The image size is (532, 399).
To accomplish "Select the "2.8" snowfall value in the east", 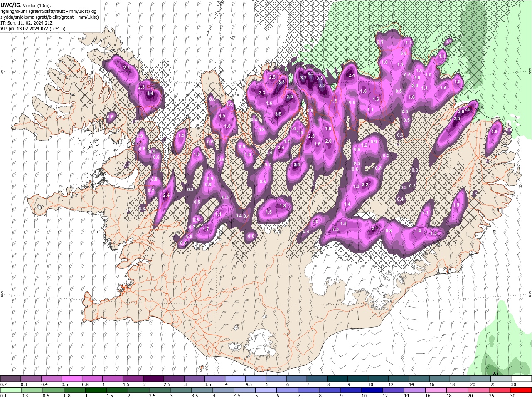I will click(x=468, y=109).
